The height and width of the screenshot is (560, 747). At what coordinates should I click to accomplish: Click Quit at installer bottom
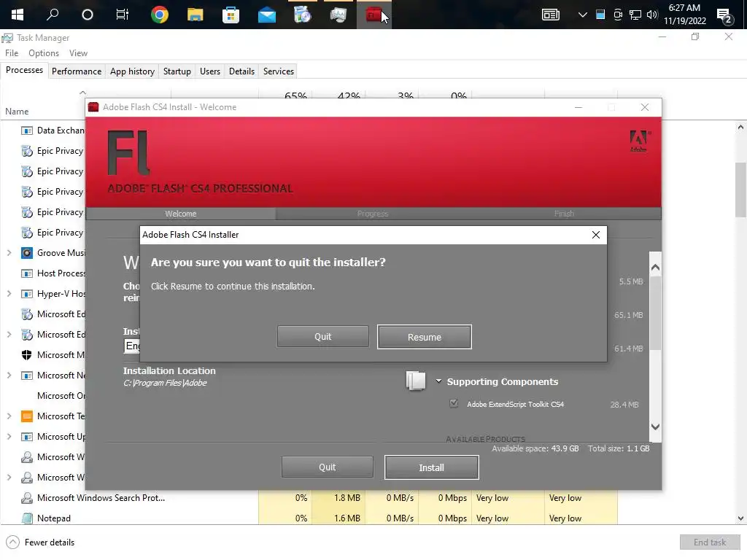click(x=327, y=467)
